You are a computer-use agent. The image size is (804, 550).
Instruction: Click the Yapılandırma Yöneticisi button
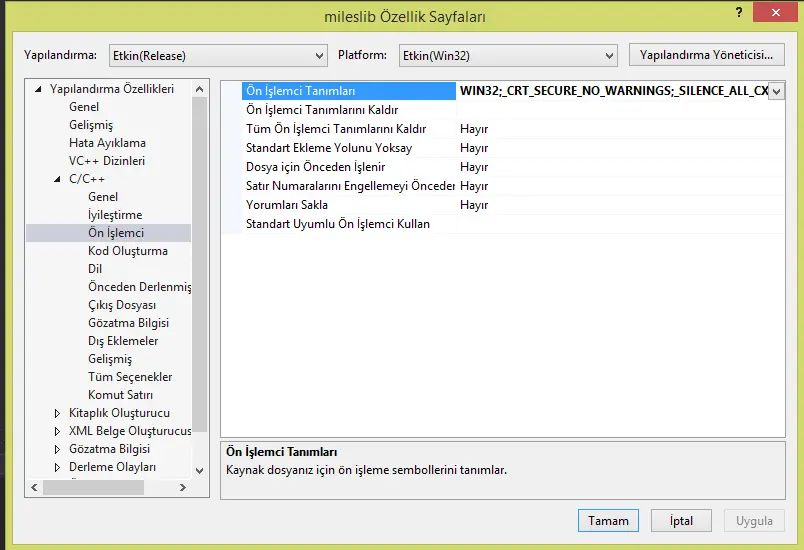click(707, 55)
